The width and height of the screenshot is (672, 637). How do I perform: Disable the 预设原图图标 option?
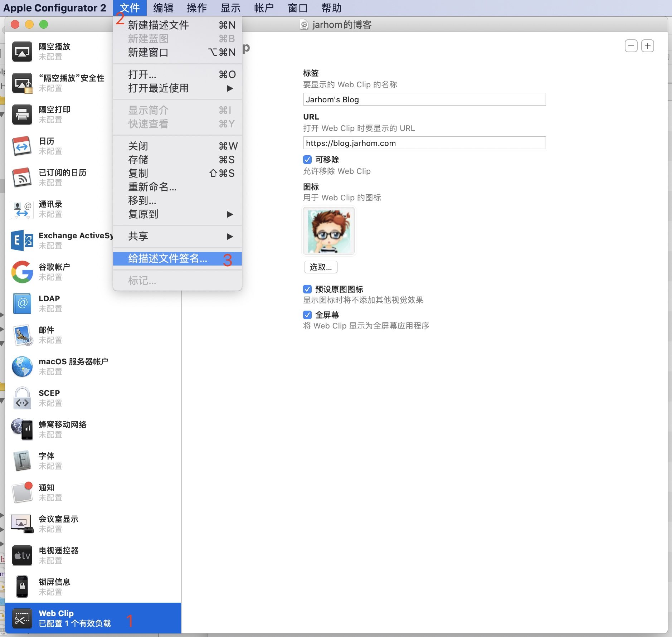(307, 289)
